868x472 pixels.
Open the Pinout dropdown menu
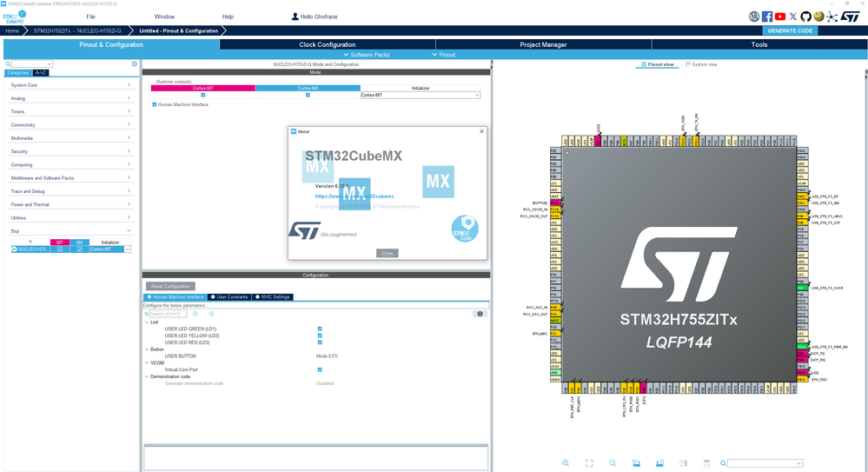click(x=443, y=55)
